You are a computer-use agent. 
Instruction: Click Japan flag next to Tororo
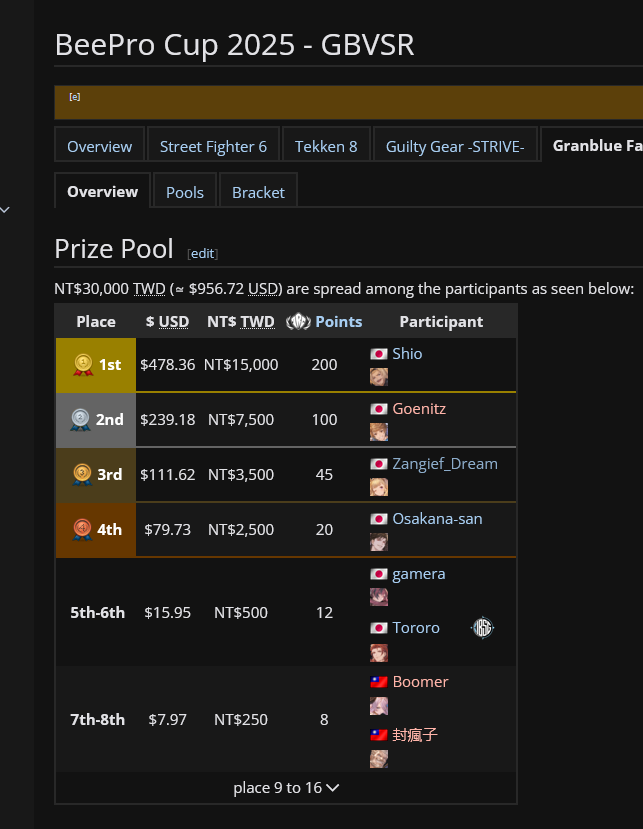pos(379,628)
